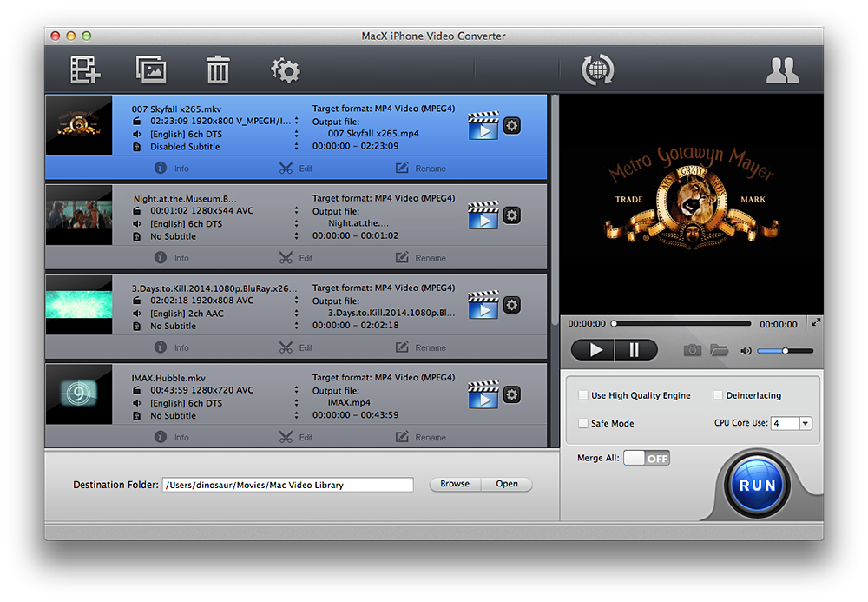Show Info for 007 Skyfall

[x=172, y=168]
